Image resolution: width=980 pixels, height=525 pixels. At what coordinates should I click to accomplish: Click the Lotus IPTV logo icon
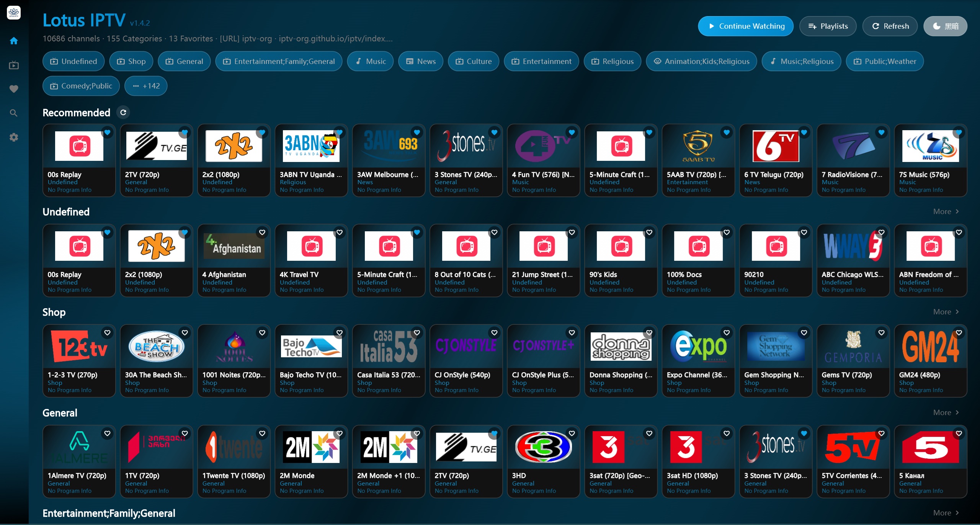[14, 12]
